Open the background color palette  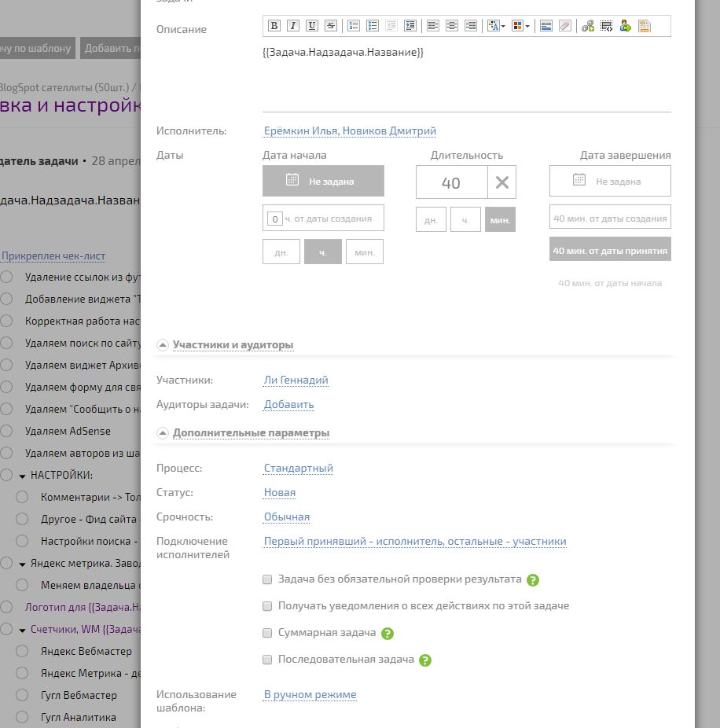pyautogui.click(x=520, y=26)
